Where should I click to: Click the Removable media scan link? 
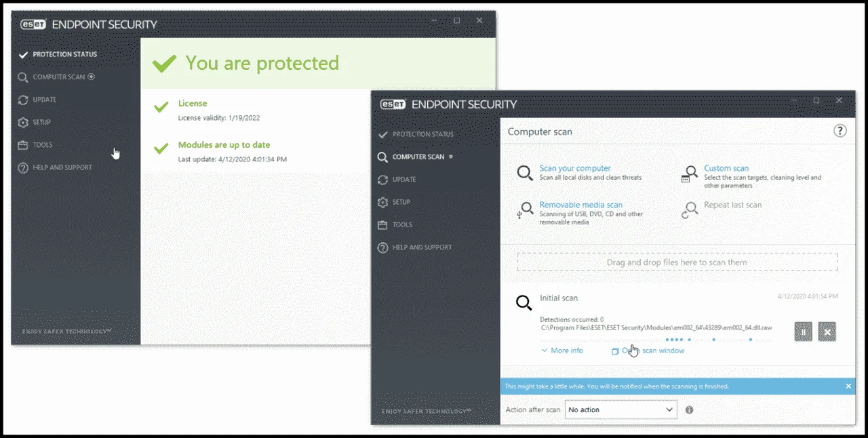click(x=581, y=205)
